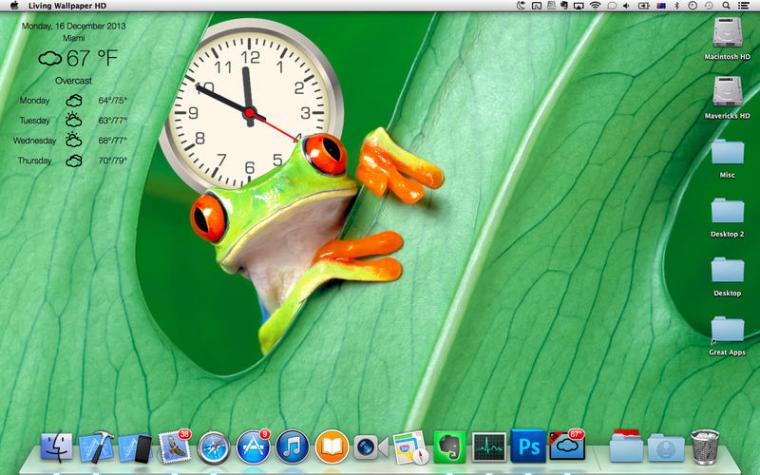Image resolution: width=760 pixels, height=475 pixels.
Task: Click the Monday forecast row
Action: click(73, 100)
